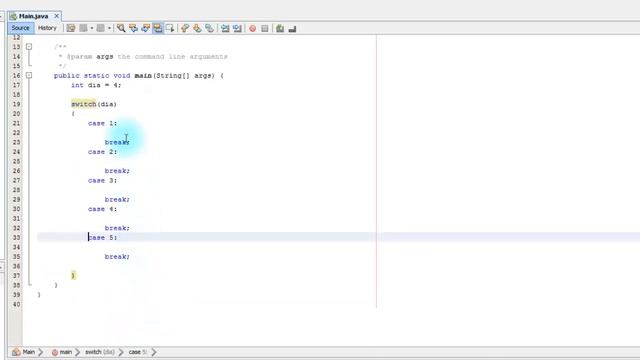640x360 pixels.
Task: Switch to the History view
Action: [x=47, y=28]
